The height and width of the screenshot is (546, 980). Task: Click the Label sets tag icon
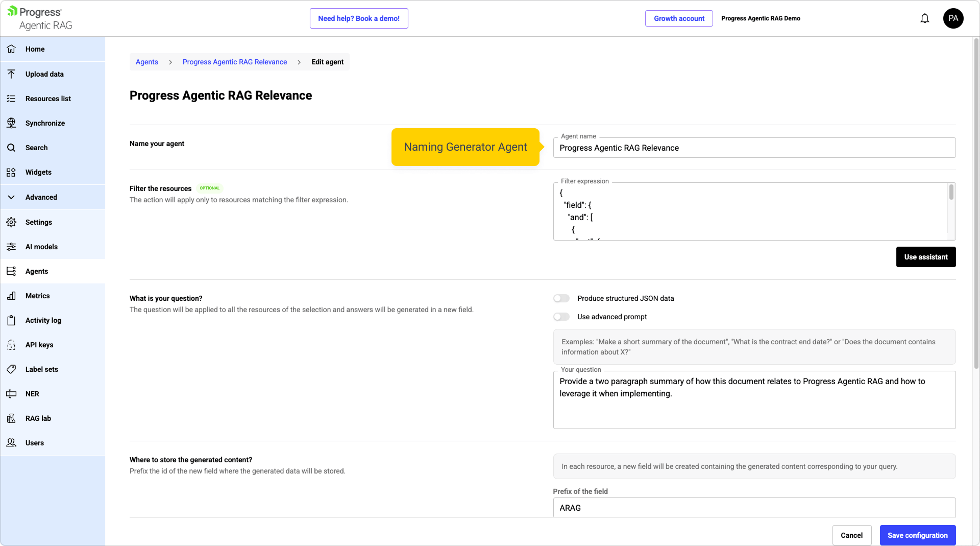point(11,369)
